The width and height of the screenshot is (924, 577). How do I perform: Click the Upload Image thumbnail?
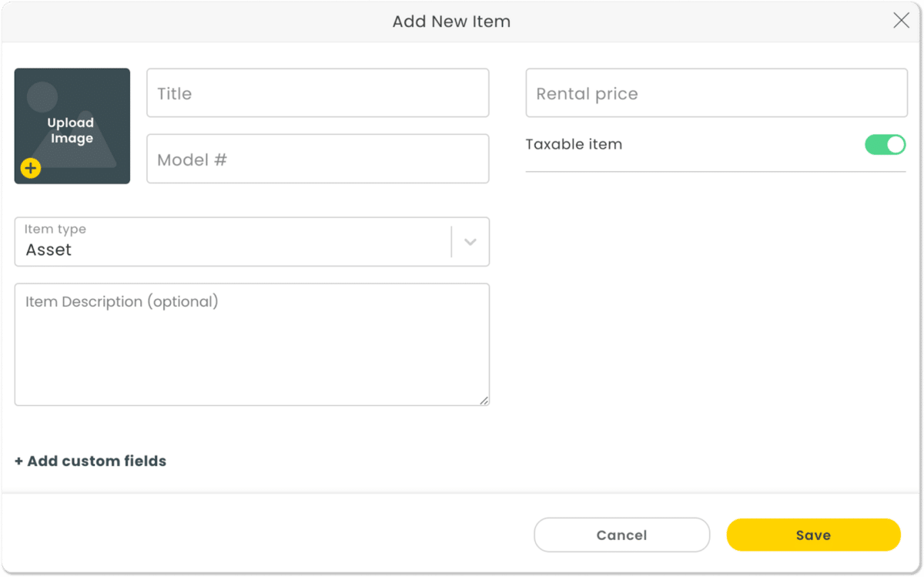72,126
